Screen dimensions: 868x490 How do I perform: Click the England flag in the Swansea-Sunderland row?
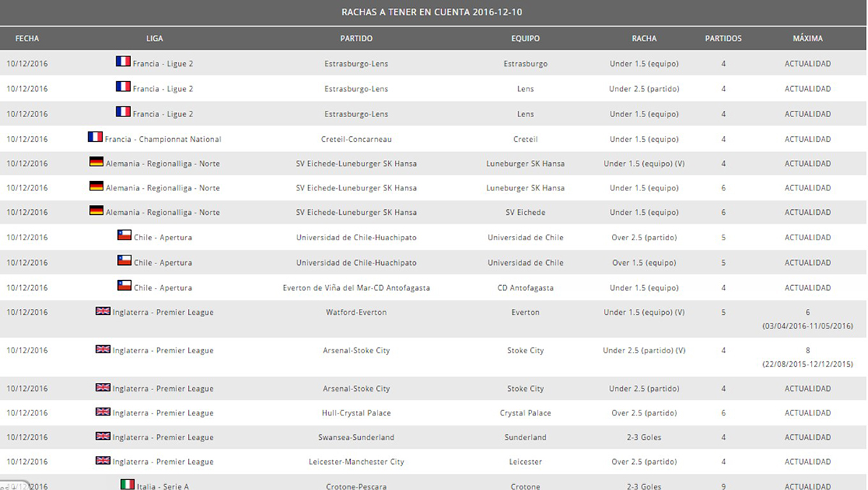103,436
